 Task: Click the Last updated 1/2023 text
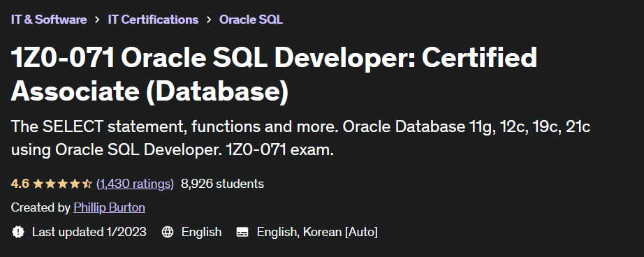pos(89,232)
